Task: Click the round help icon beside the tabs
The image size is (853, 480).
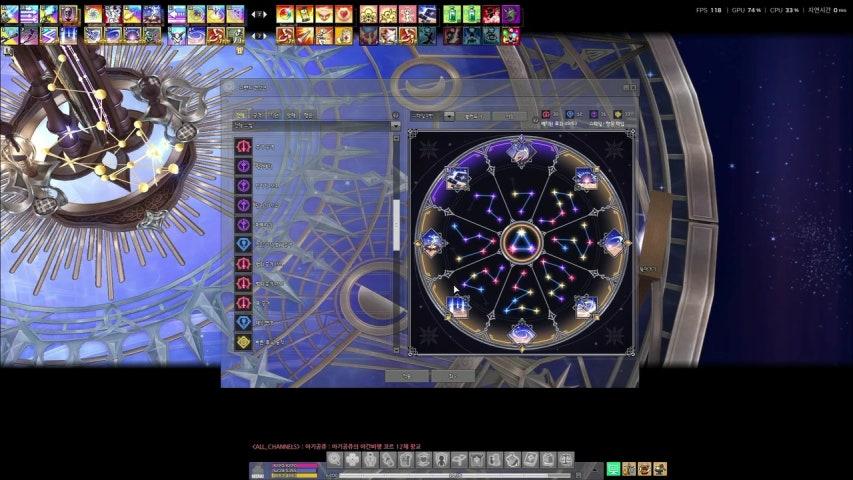Action: [x=395, y=115]
